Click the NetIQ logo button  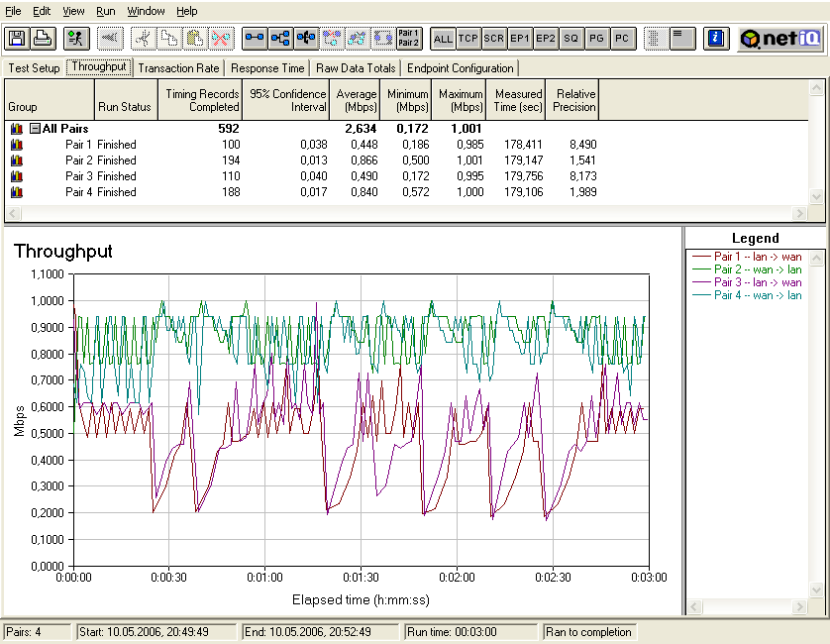[782, 39]
